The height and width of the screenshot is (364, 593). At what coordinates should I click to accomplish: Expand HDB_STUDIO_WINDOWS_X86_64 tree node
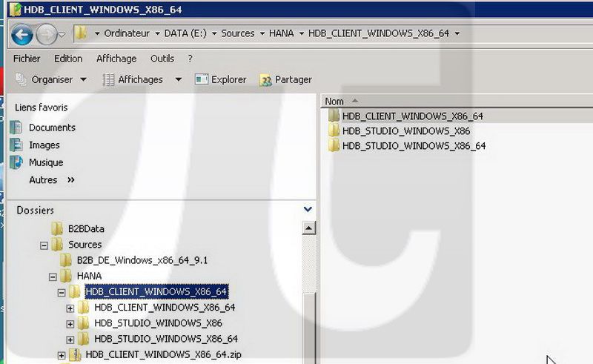(x=70, y=340)
